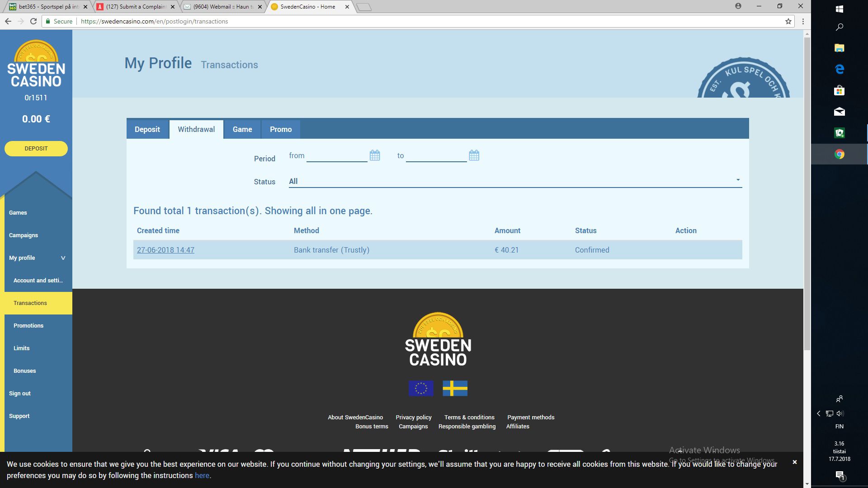
Task: Open Bonuses in the sidebar
Action: coord(24,371)
